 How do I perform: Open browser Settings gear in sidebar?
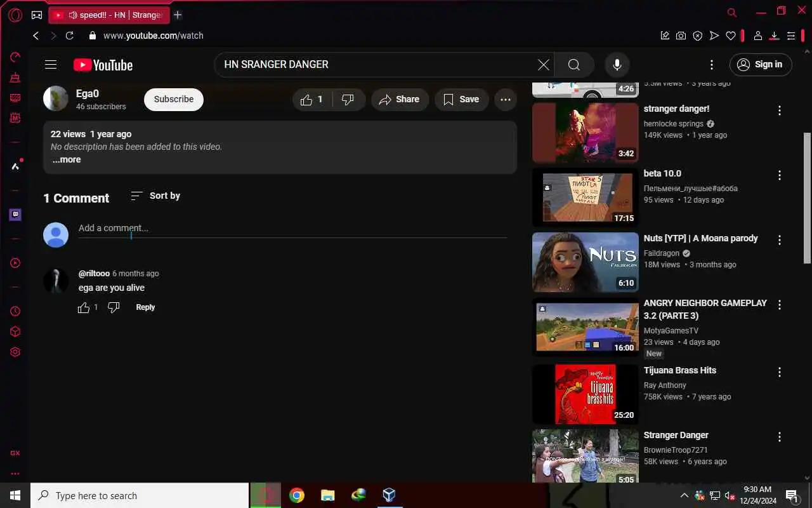15,352
